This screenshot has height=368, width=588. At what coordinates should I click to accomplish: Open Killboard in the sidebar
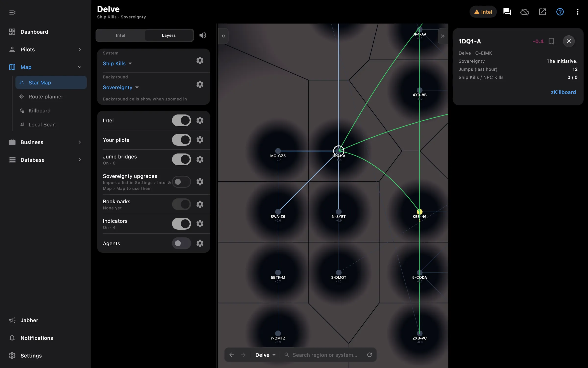(x=51, y=111)
